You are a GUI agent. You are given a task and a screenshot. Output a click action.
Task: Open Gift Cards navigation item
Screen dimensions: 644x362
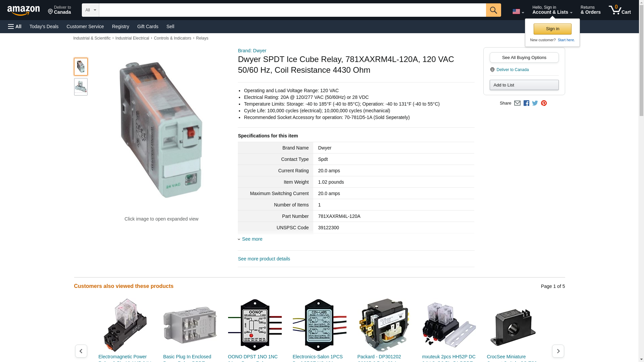tap(148, 26)
